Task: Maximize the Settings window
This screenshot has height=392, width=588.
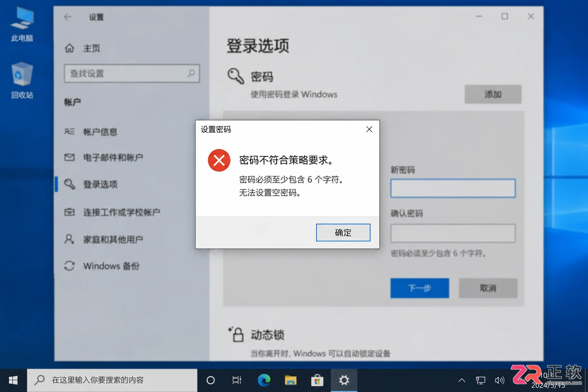Action: pos(505,16)
